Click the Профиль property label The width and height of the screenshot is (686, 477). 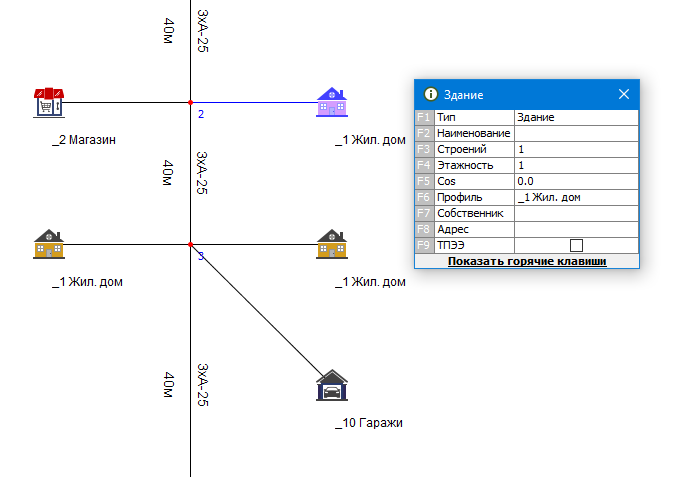(474, 197)
